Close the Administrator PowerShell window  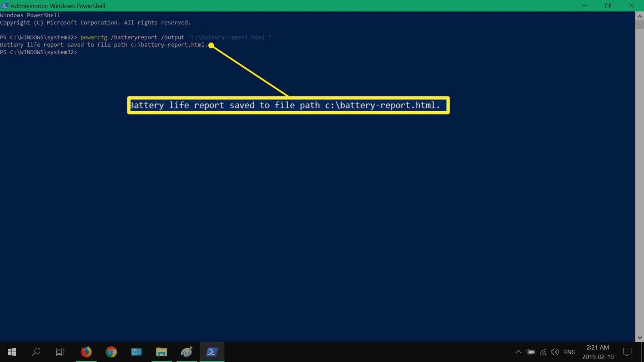(x=632, y=6)
